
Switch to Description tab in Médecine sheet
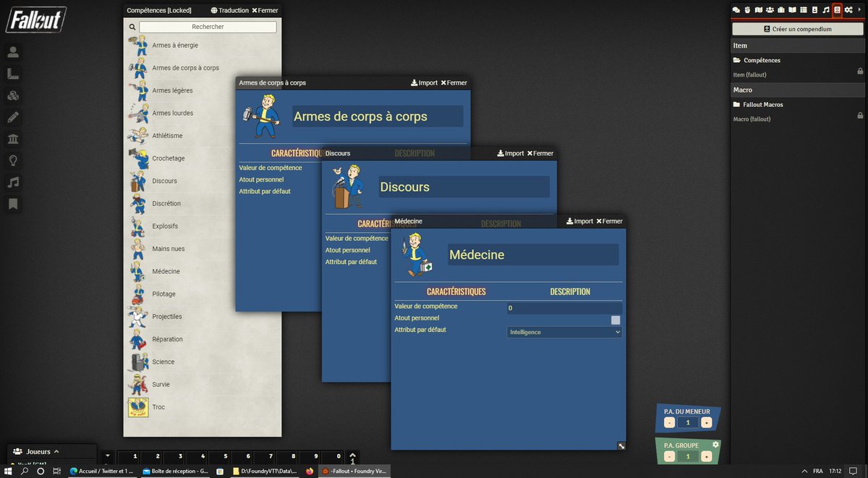point(570,291)
